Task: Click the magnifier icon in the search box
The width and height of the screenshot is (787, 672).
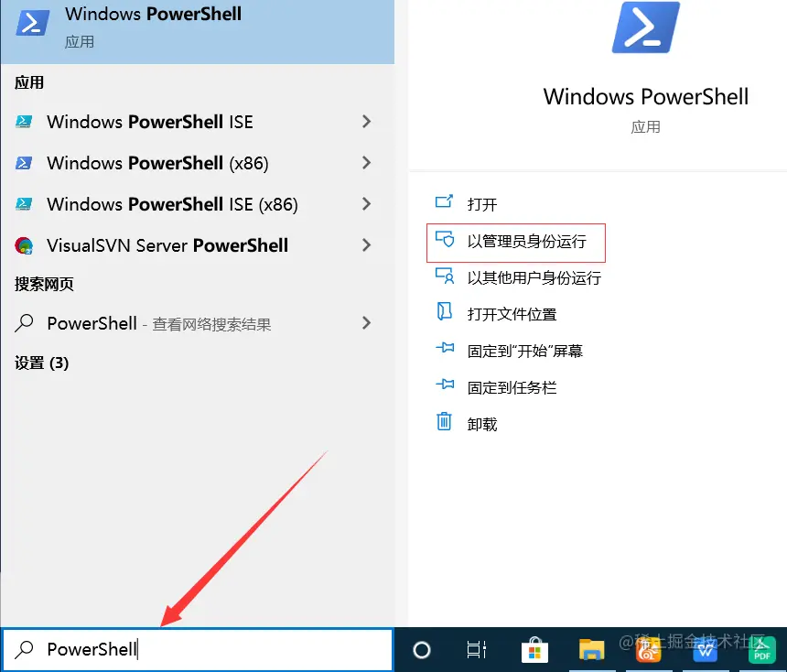Action: pyautogui.click(x=24, y=649)
